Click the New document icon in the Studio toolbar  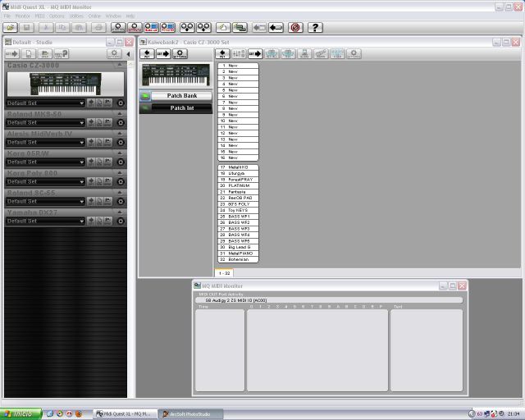(29, 53)
